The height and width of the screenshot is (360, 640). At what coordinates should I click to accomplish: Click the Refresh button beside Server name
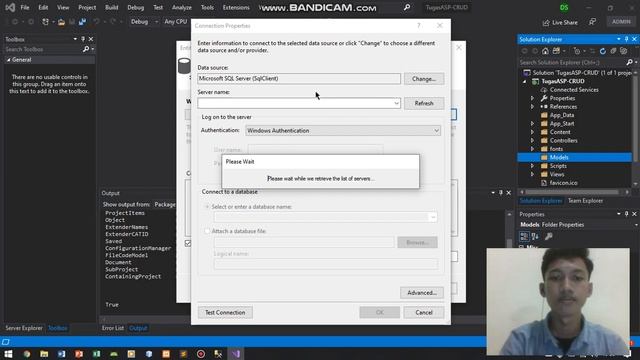pos(424,103)
